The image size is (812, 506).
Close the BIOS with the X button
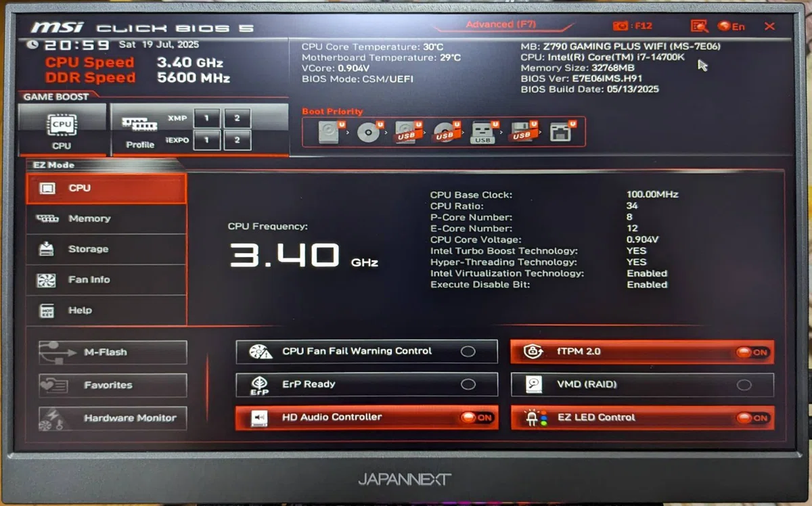click(x=769, y=26)
